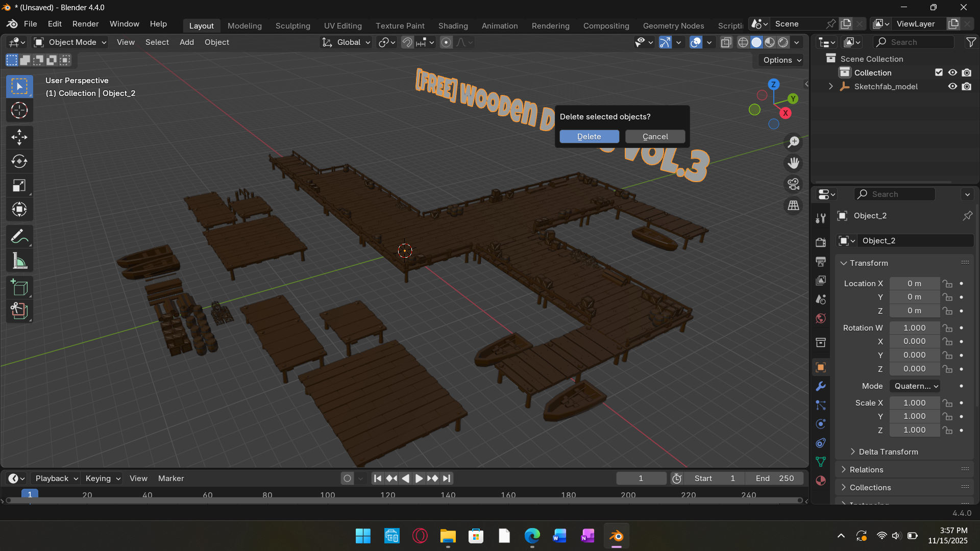Select the Measure tool
The height and width of the screenshot is (551, 980).
coord(19,261)
